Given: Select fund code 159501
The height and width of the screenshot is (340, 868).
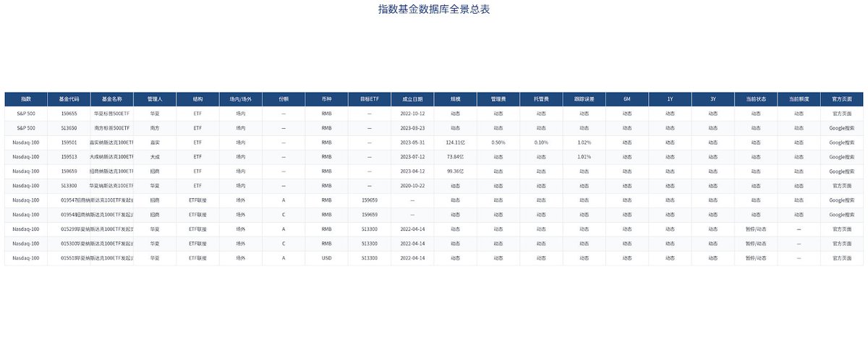Looking at the screenshot, I should [69, 143].
